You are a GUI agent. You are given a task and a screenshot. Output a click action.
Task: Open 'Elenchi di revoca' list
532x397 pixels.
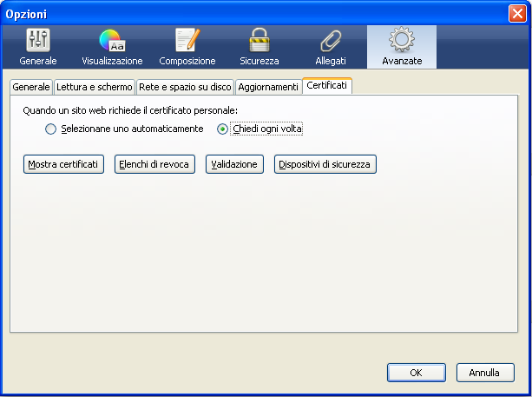[x=155, y=164]
